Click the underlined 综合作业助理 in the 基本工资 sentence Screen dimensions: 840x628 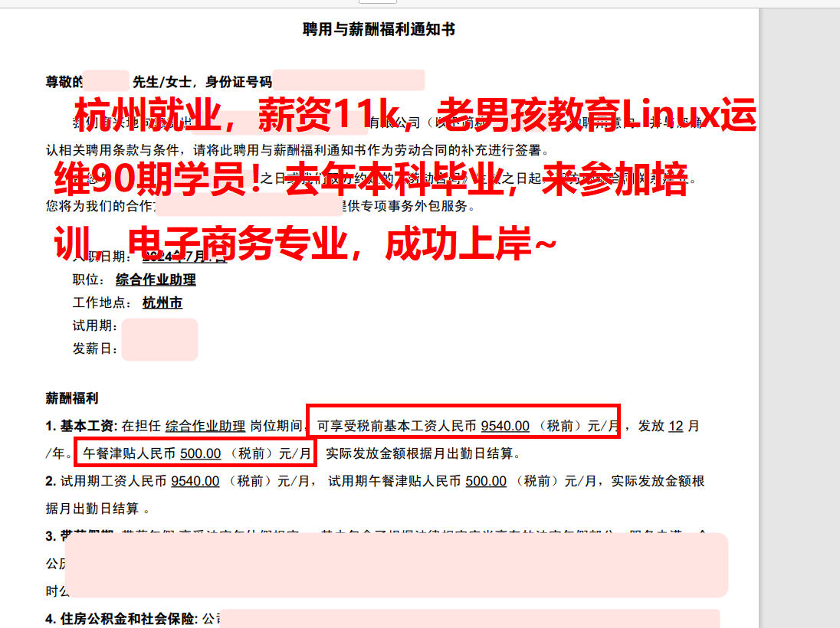point(205,426)
